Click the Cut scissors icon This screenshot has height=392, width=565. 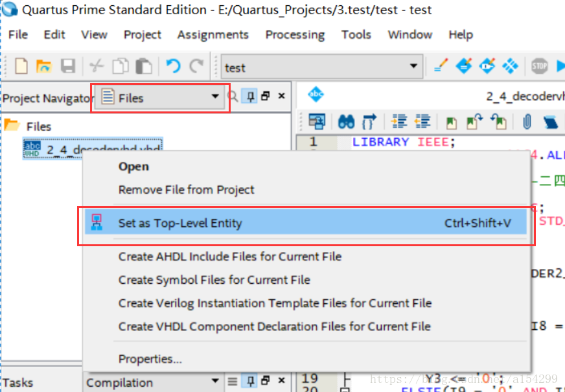tap(97, 66)
